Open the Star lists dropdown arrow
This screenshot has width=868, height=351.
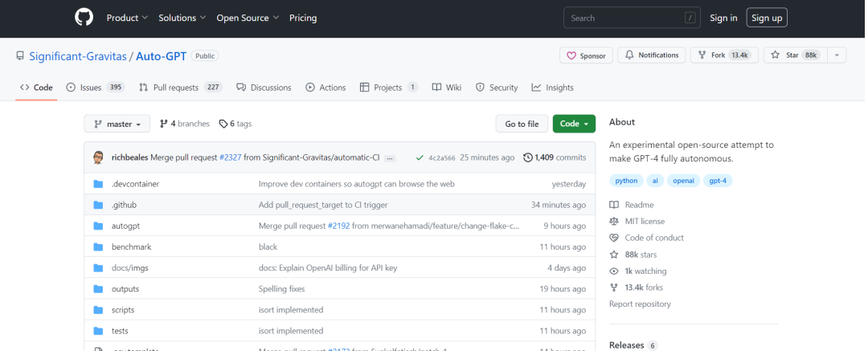pyautogui.click(x=837, y=55)
